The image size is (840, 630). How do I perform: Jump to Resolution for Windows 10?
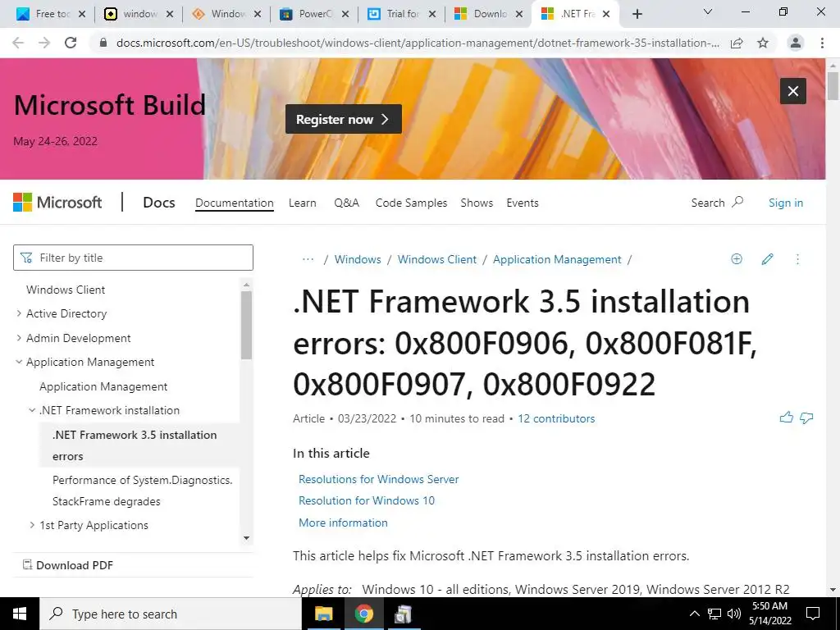367,501
